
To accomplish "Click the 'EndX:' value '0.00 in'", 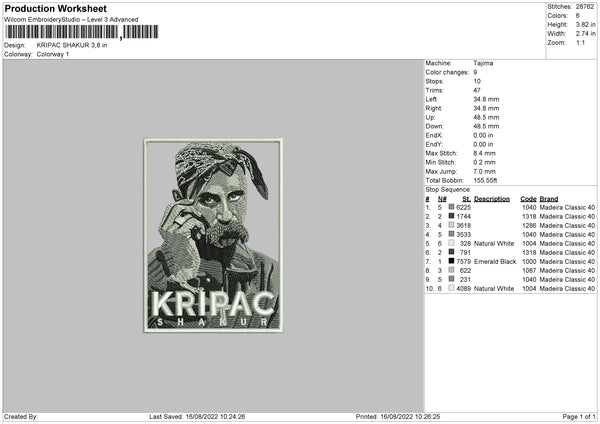I will click(483, 135).
